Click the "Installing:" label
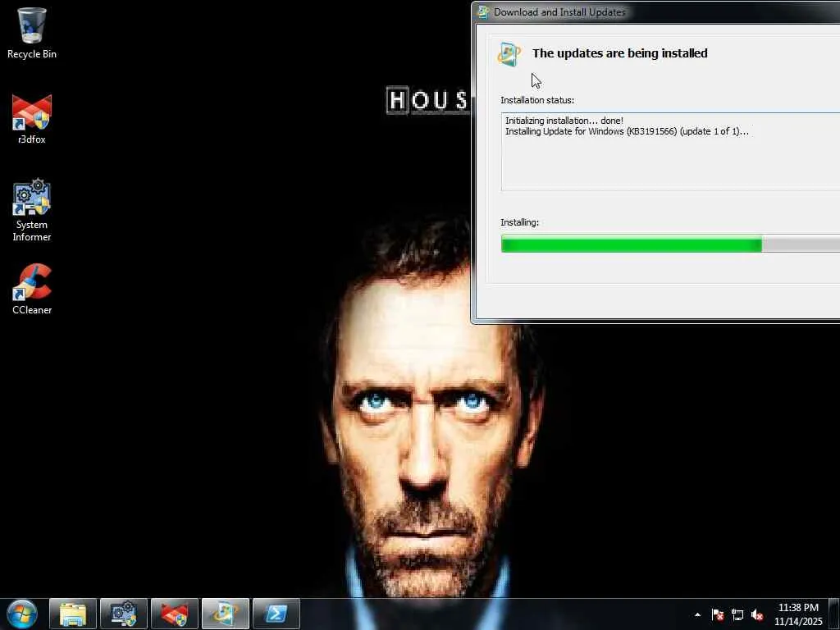 point(519,222)
